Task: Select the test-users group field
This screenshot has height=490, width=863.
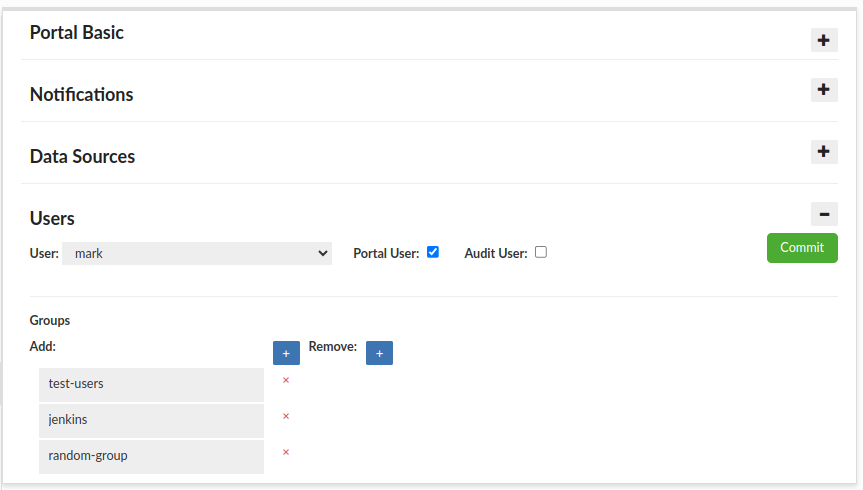Action: pyautogui.click(x=151, y=384)
